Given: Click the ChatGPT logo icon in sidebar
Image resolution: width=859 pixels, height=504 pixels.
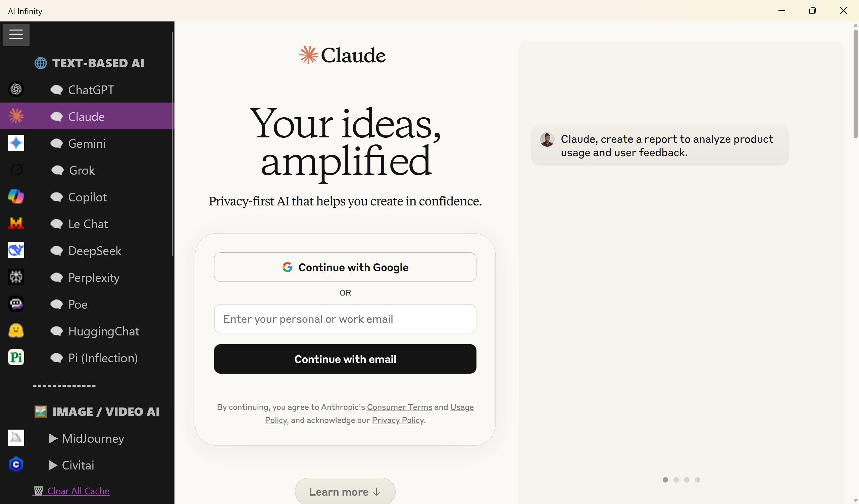Looking at the screenshot, I should pyautogui.click(x=16, y=89).
